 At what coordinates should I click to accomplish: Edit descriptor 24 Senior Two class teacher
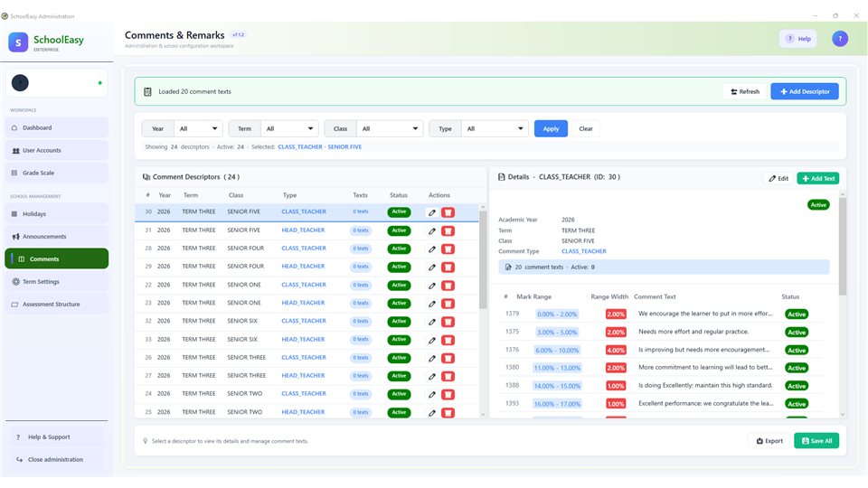point(432,395)
